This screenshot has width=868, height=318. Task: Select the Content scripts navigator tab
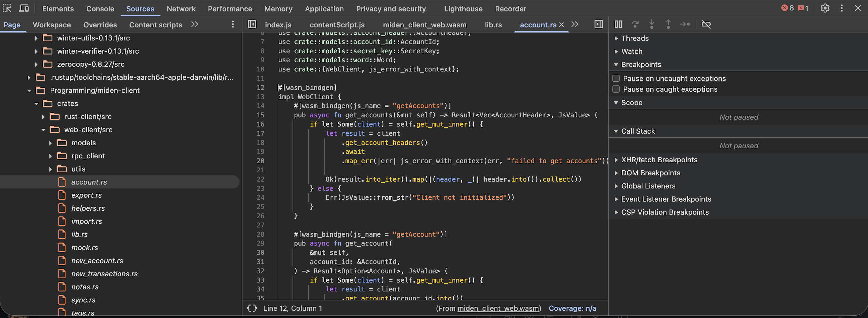[156, 25]
